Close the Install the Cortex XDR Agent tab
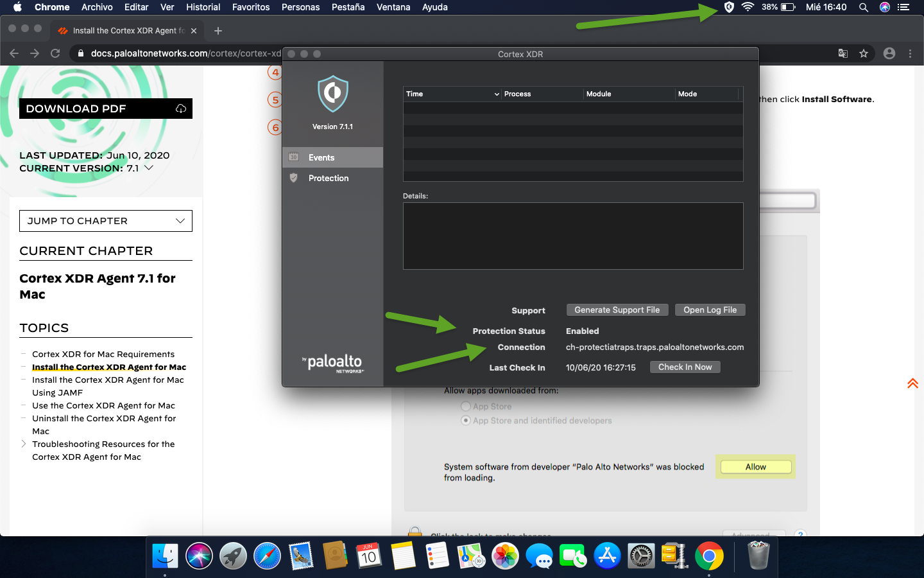 click(194, 30)
